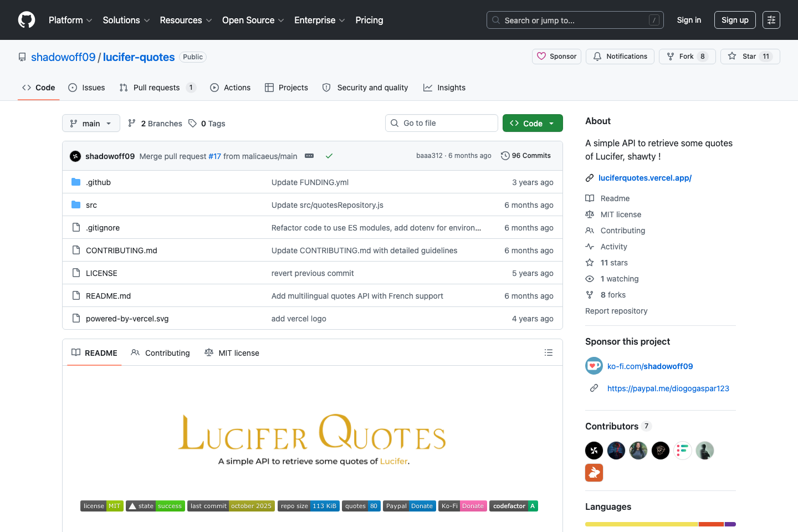Viewport: 798px width, 532px height.
Task: Open the main branch dropdown
Action: click(x=90, y=123)
